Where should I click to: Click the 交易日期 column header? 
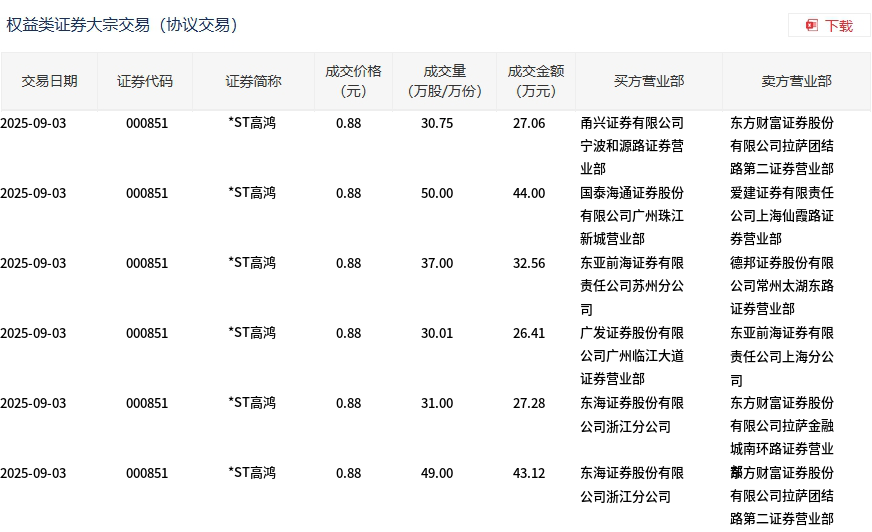tap(49, 81)
